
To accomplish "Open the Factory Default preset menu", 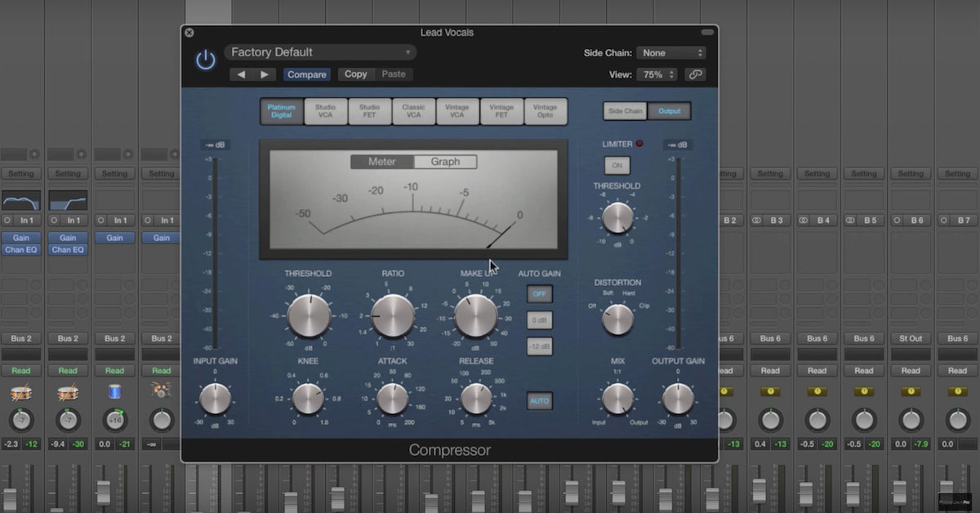I will point(320,52).
